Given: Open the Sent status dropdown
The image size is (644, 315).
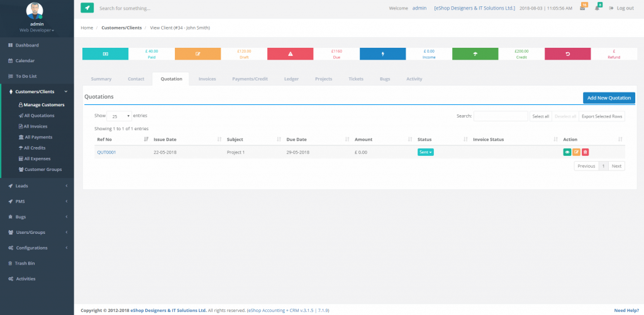Looking at the screenshot, I should (x=425, y=152).
